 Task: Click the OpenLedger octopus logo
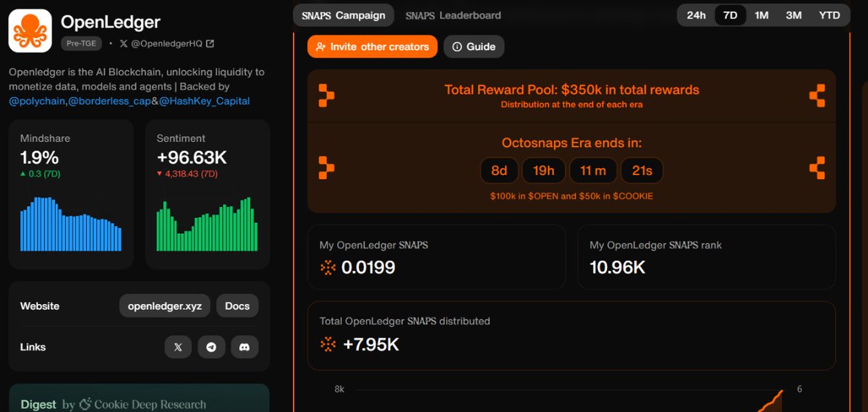(30, 30)
